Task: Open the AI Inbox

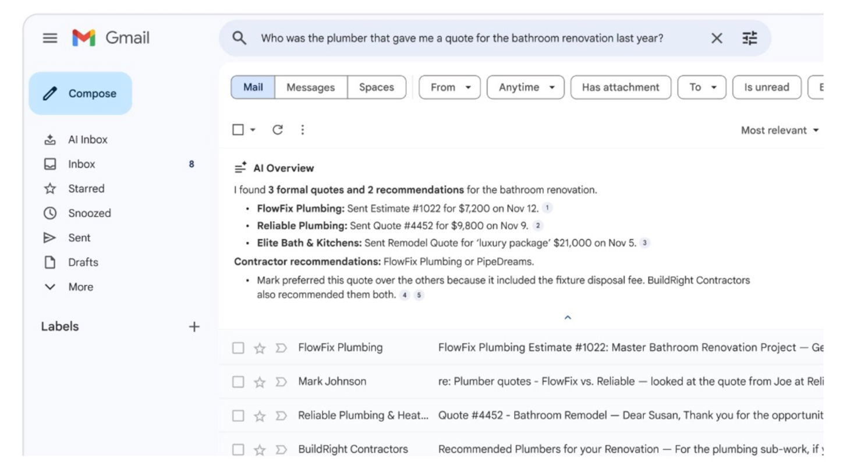Action: 88,139
